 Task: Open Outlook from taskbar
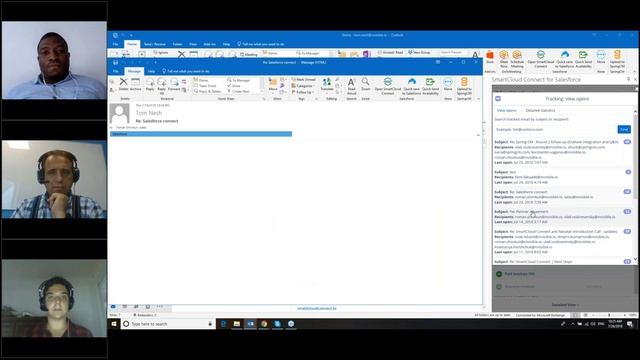point(250,324)
